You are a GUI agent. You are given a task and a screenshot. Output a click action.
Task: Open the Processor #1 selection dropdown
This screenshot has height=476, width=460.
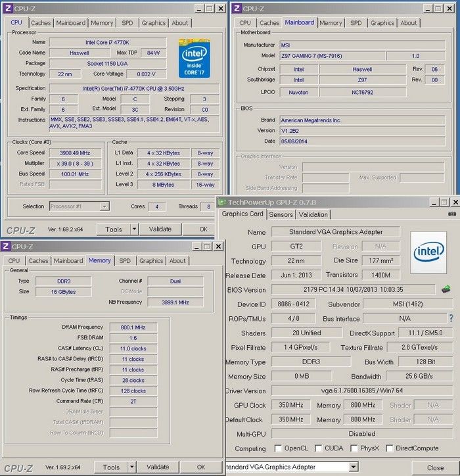tap(104, 206)
